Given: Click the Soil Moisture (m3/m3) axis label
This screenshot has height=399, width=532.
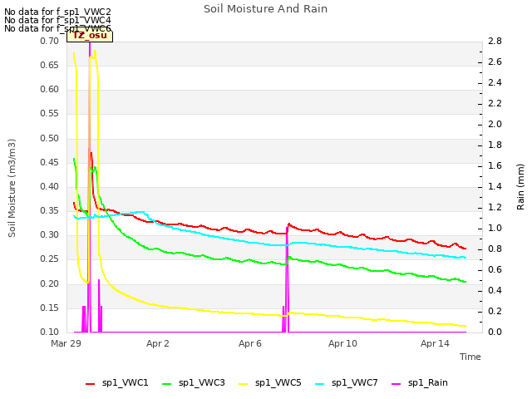Looking at the screenshot, I should (x=12, y=188).
